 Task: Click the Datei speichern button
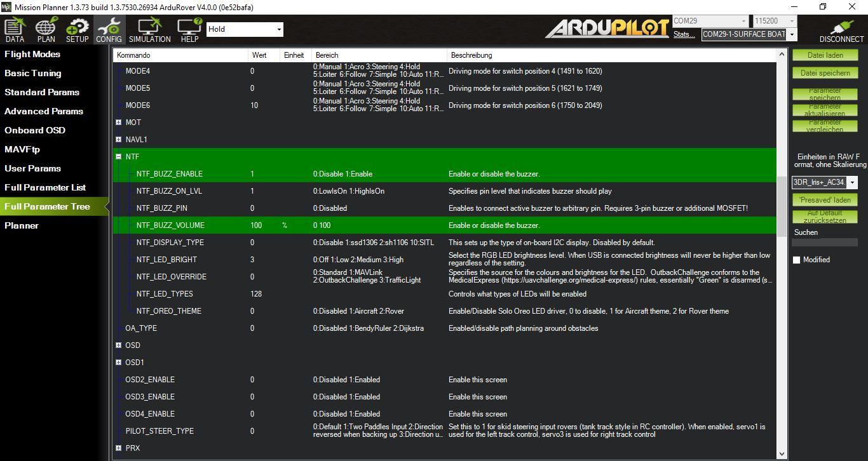tap(825, 73)
